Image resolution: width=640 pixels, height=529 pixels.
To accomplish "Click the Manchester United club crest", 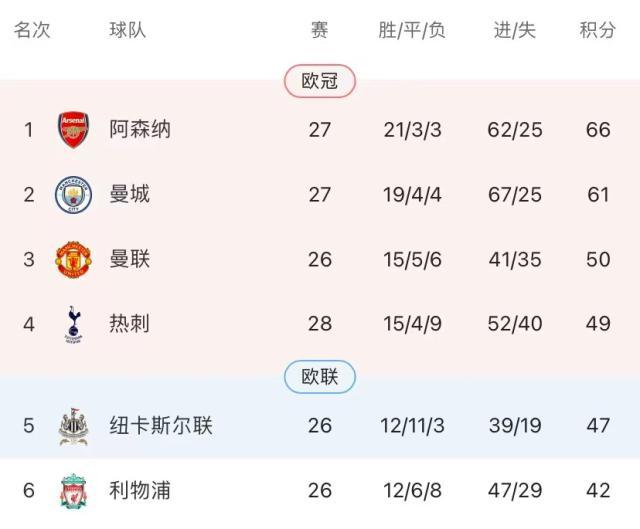I will point(73,259).
